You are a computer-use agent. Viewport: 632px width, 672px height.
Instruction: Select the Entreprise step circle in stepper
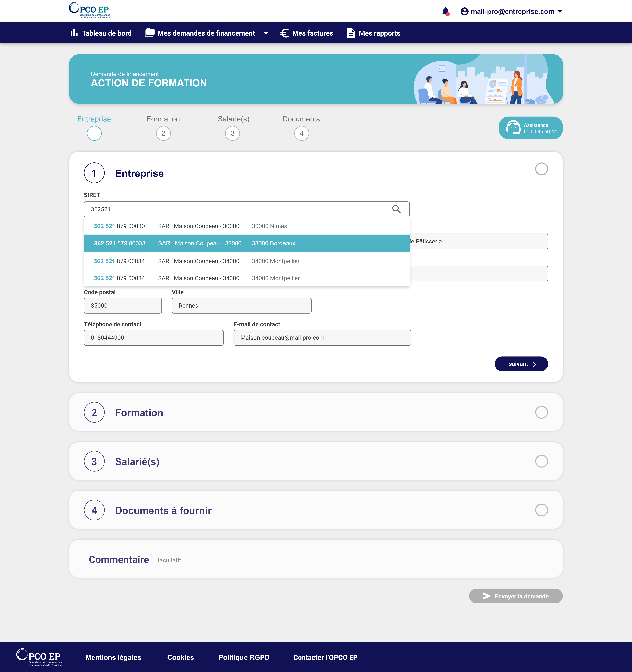[x=94, y=133]
